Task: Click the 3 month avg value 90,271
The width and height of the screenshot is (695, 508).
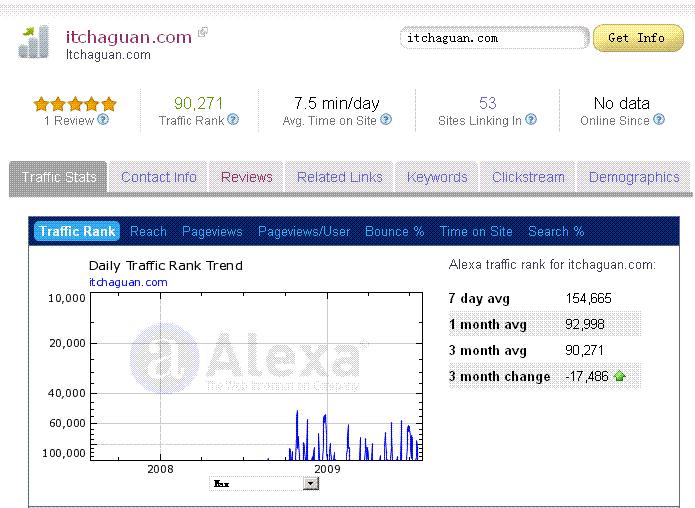Action: tap(584, 351)
